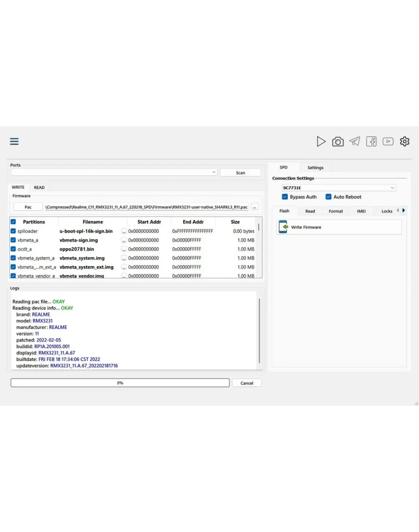Expand the Ports dropdown

(214, 172)
